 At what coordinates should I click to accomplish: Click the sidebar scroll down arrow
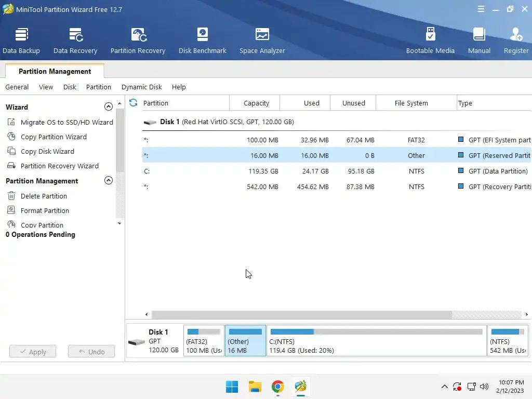(119, 223)
